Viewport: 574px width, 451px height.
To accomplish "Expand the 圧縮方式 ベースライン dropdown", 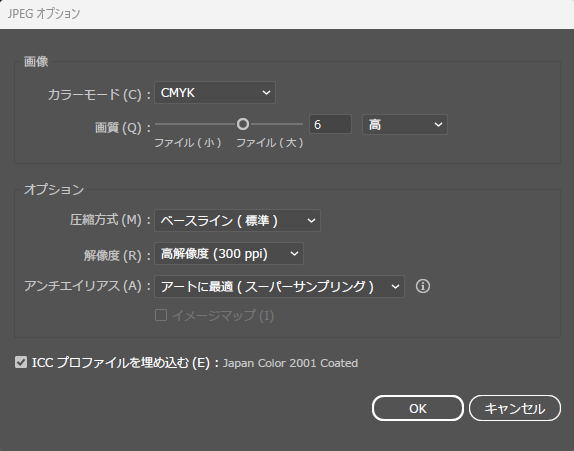I will coord(237,221).
